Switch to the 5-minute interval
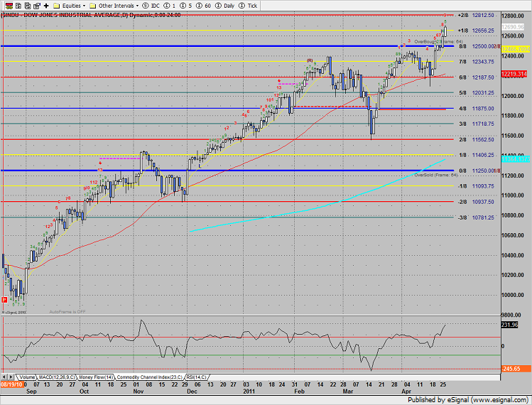 (185, 6)
